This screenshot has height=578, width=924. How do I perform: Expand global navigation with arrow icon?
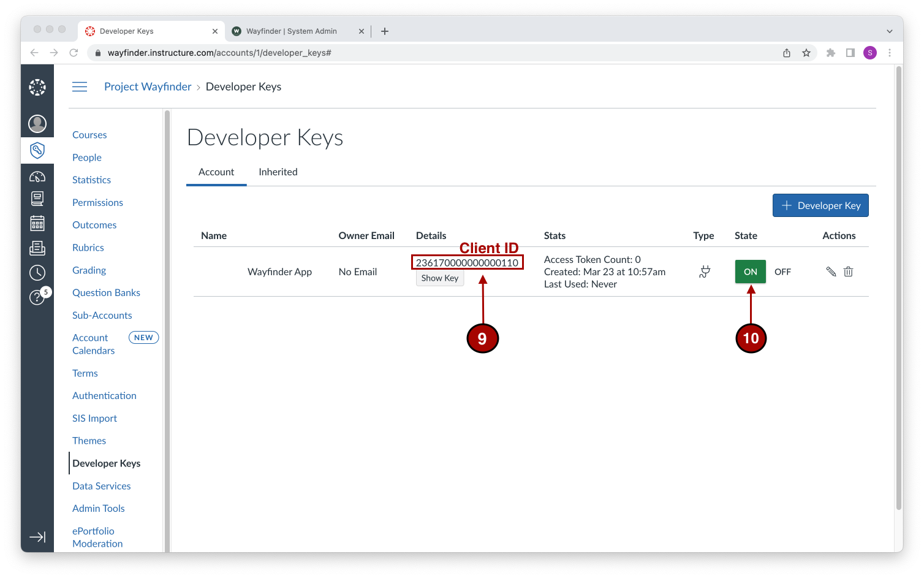coord(37,537)
